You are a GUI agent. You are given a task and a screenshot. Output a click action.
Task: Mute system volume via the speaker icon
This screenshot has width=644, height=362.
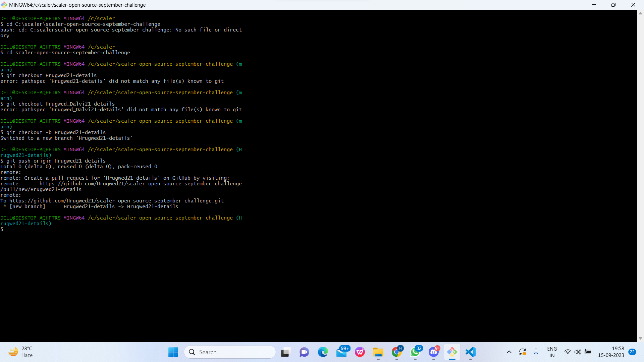[578, 352]
